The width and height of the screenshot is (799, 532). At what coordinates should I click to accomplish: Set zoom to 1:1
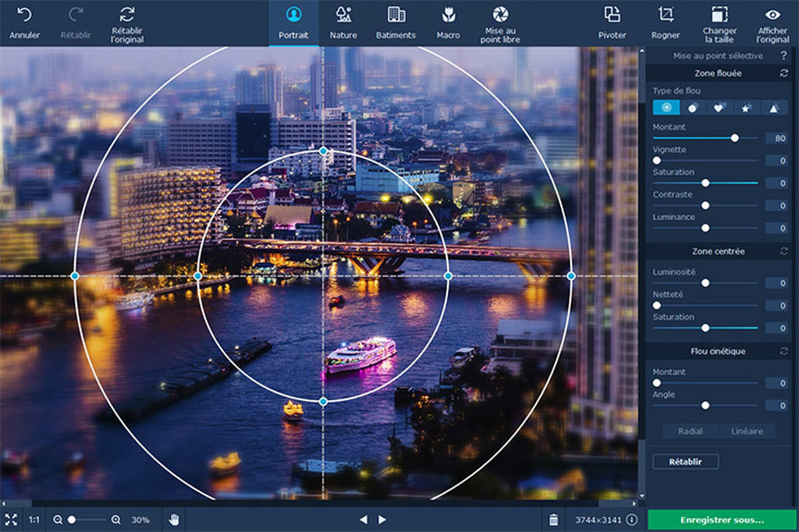click(x=34, y=520)
